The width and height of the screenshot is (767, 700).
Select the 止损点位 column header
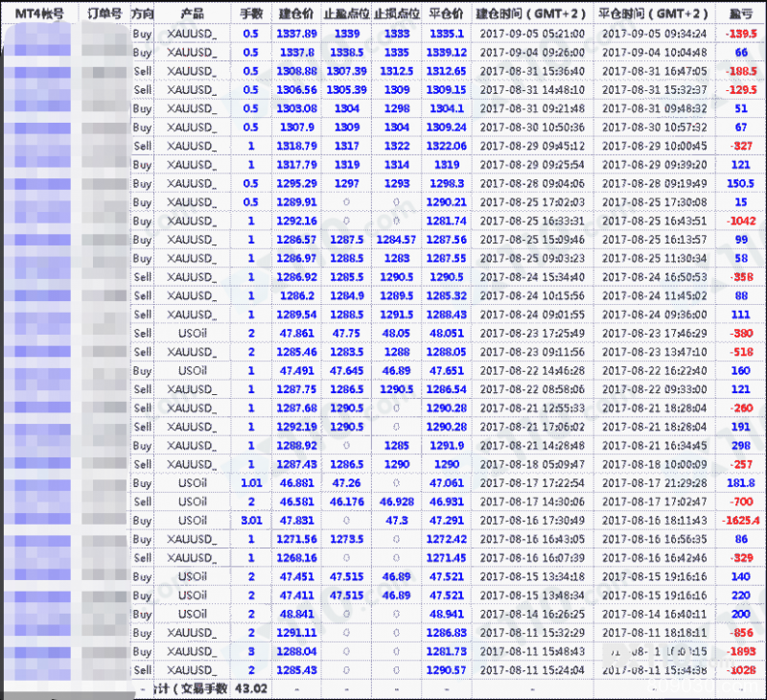click(397, 13)
